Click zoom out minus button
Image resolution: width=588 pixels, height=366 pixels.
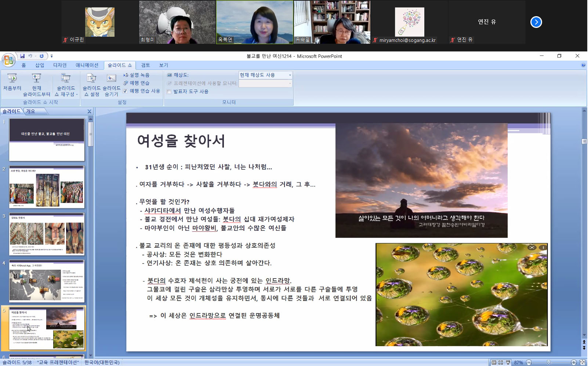(x=529, y=362)
